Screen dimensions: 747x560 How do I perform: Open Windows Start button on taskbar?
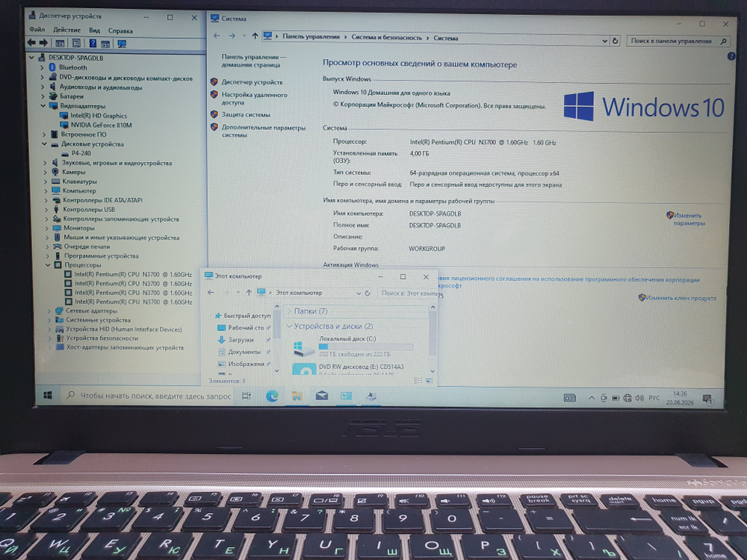48,395
